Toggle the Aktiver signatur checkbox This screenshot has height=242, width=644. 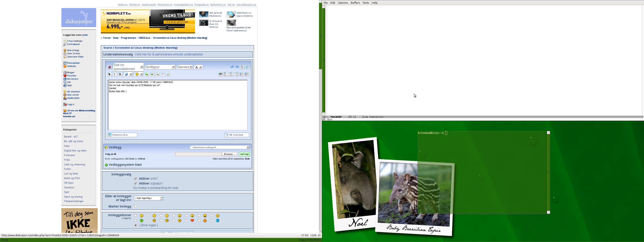[x=135, y=183]
